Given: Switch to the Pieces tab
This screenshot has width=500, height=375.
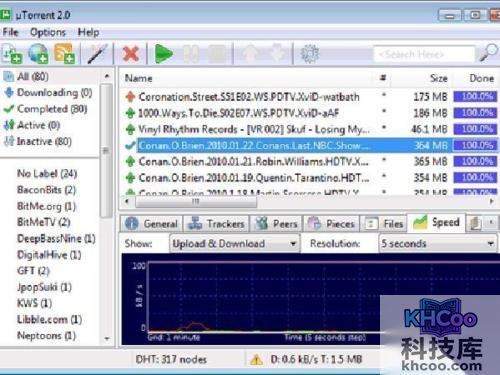Looking at the screenshot, I should tap(331, 223).
